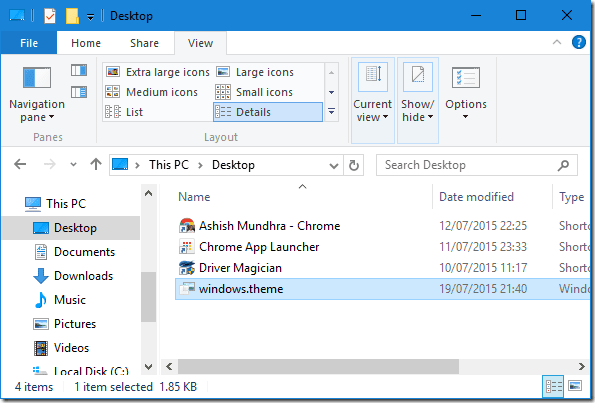Click file list horizontal scroll left arrow

tap(169, 367)
